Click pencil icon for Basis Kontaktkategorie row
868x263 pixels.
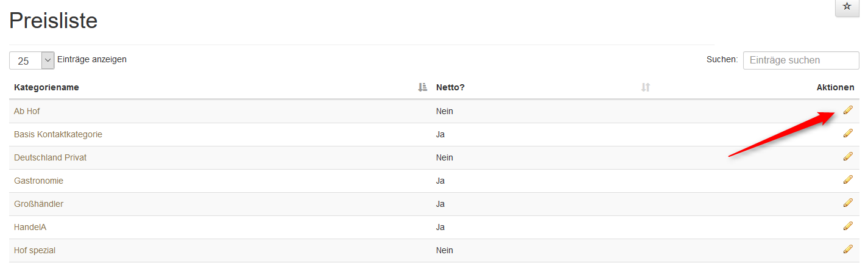point(848,133)
